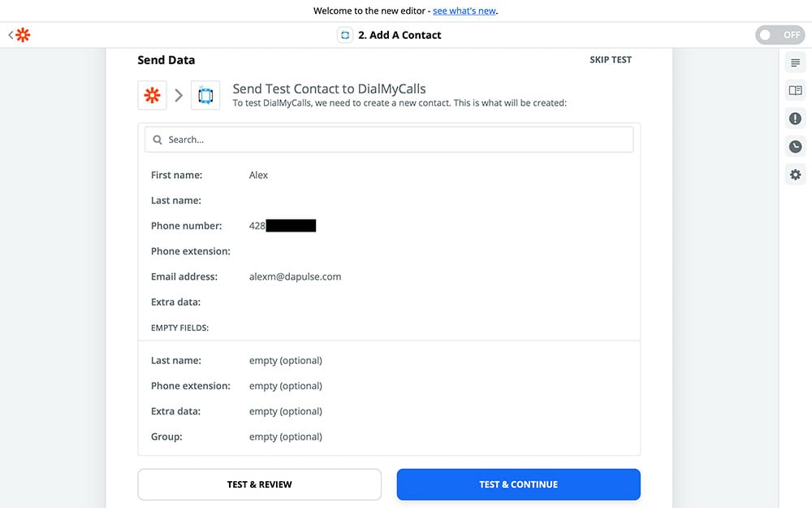Click the Test & Review button

[259, 484]
